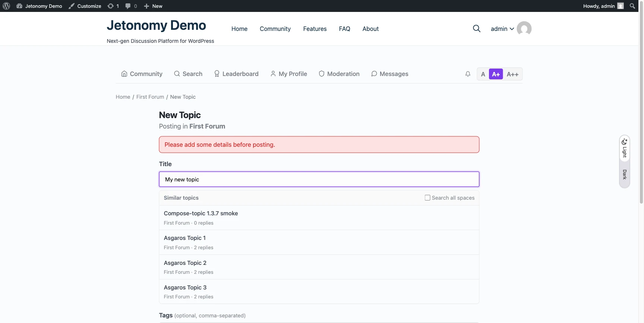This screenshot has width=644, height=323.
Task: Open the Howdy, admin menu
Action: point(603,6)
